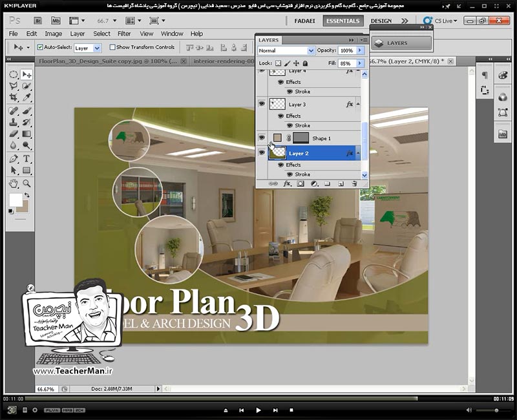Switch to DESIGN workspace

pyautogui.click(x=381, y=21)
